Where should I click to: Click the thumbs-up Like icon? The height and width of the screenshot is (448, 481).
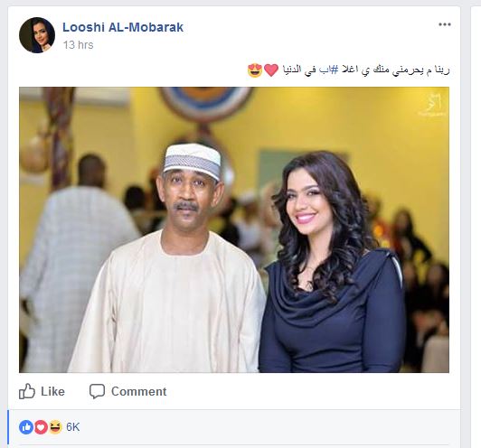[27, 391]
